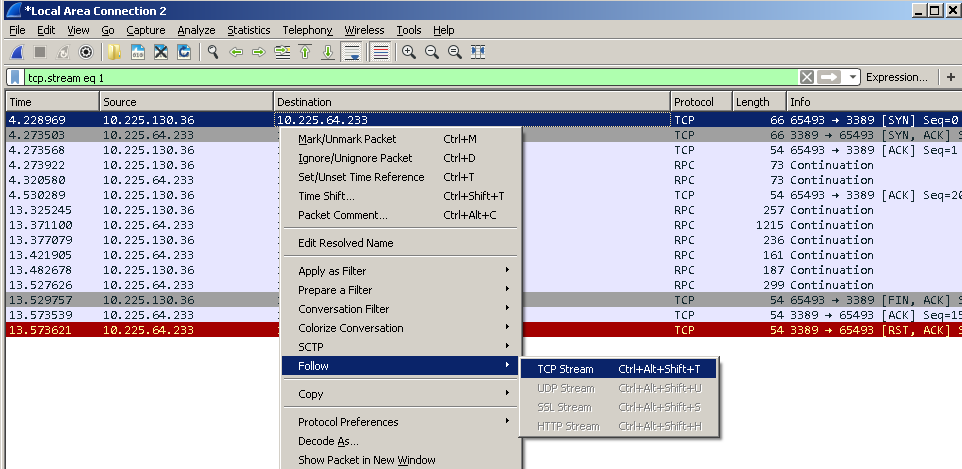962x469 pixels.
Task: Jump to last packet icon
Action: click(328, 52)
